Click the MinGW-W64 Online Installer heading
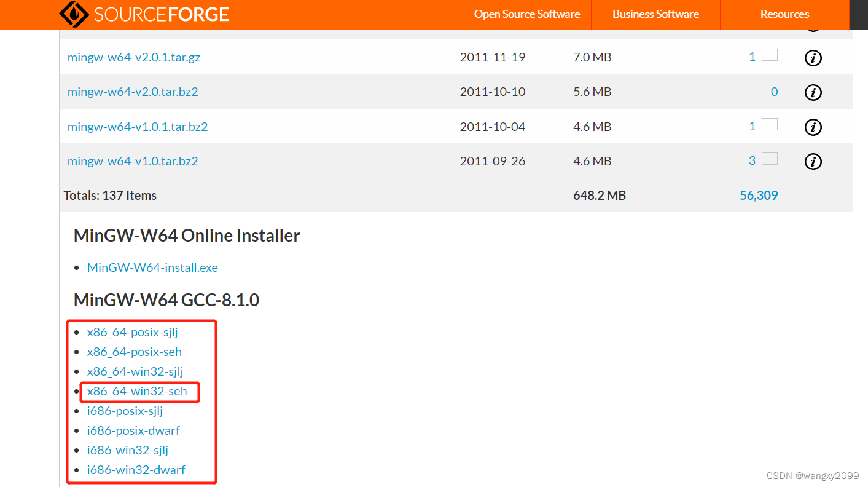The width and height of the screenshot is (868, 487). point(187,236)
